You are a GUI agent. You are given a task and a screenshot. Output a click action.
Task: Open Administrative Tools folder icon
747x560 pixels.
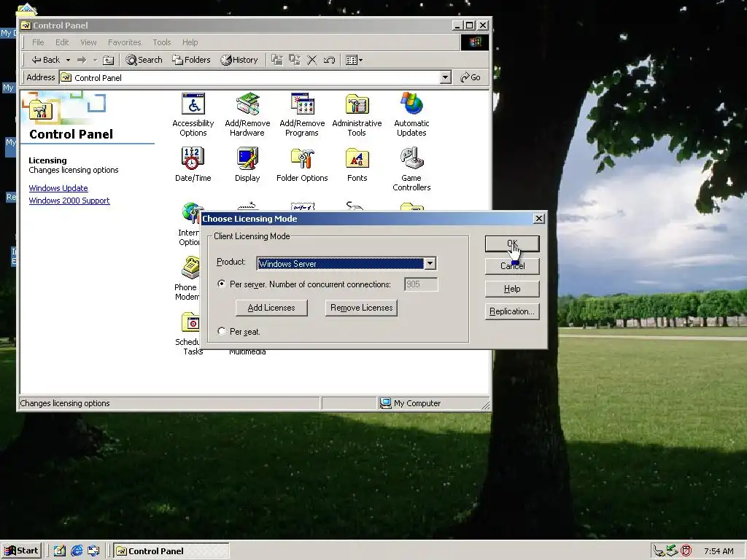pos(357,104)
